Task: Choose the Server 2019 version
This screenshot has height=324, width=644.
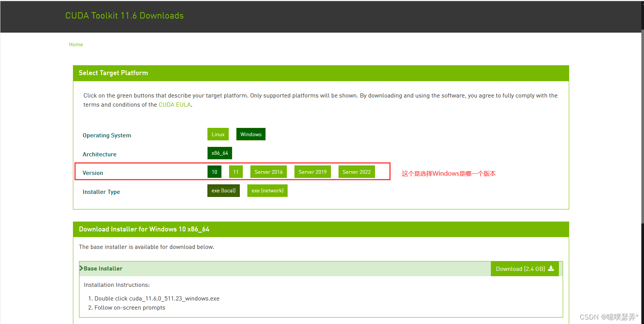Action: click(312, 172)
